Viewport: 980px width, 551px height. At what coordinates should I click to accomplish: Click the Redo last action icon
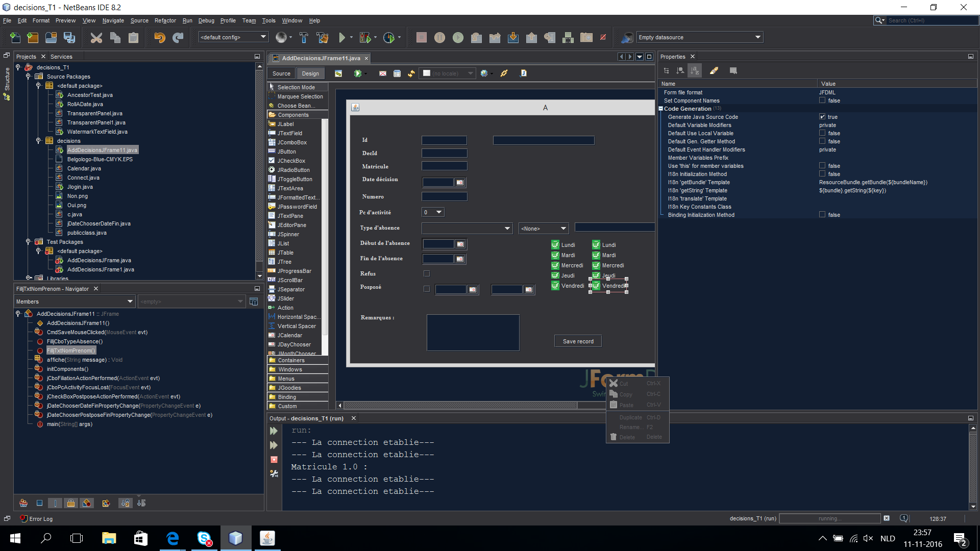[178, 37]
